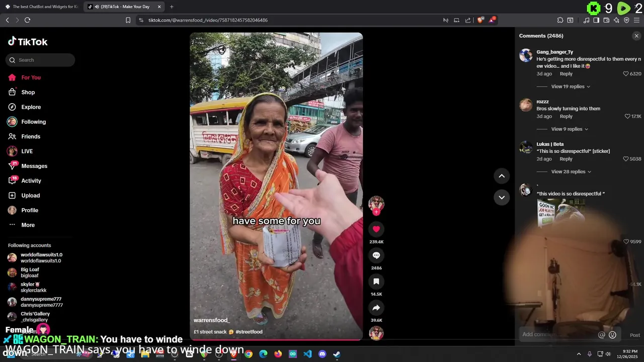Screen dimensions: 644x362
Task: Like the Lukas | Beta comment
Action: tap(626, 159)
